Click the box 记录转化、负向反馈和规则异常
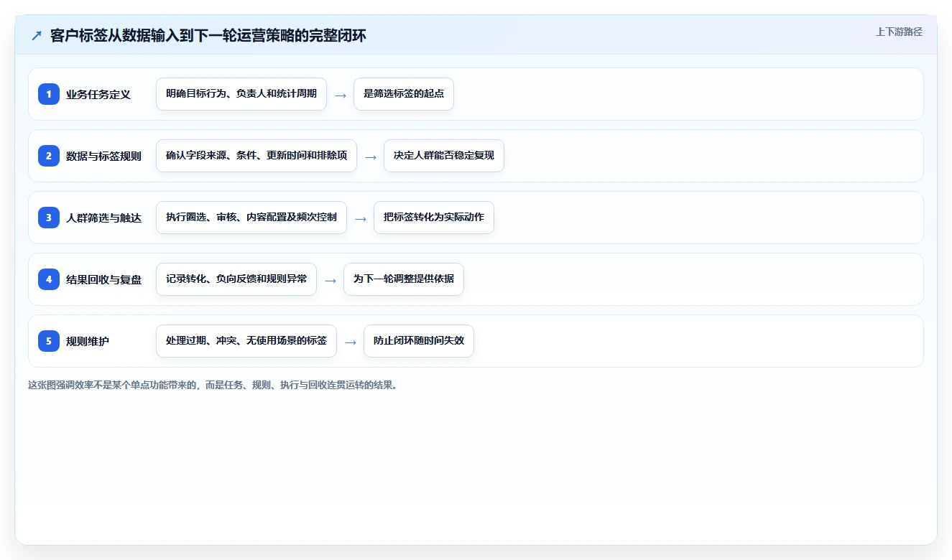The image size is (952, 560). (236, 279)
